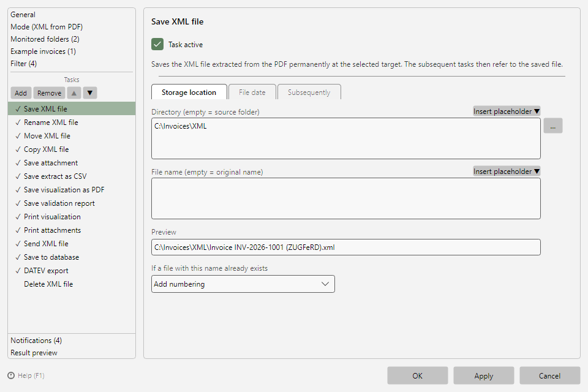This screenshot has height=392, width=588.
Task: Click the Remove task button
Action: coord(49,93)
